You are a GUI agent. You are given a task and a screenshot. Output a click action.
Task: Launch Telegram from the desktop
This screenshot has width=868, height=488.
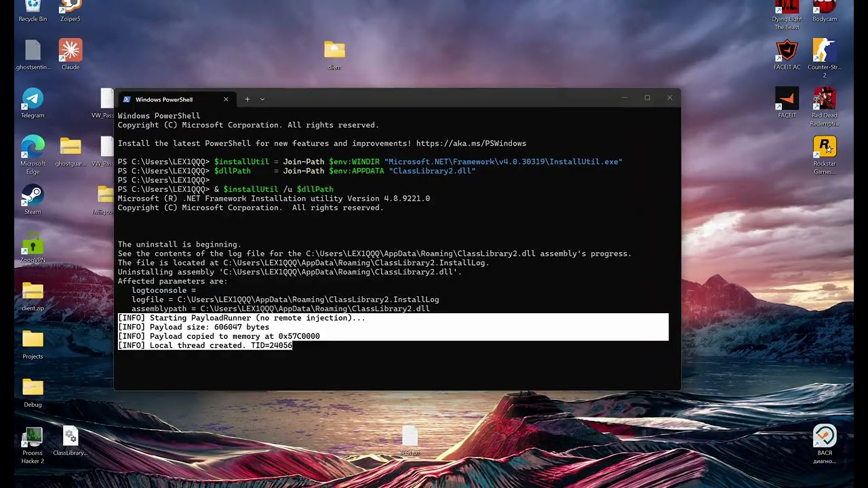click(x=33, y=103)
